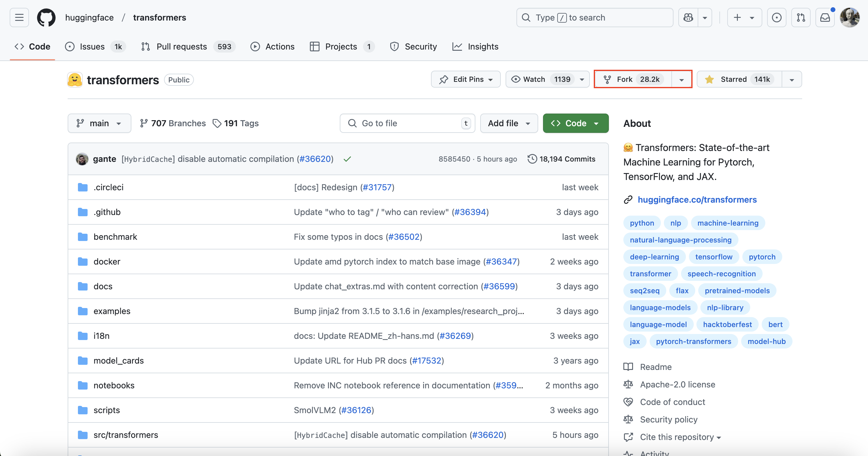Click the plus create-new icon

pyautogui.click(x=737, y=18)
